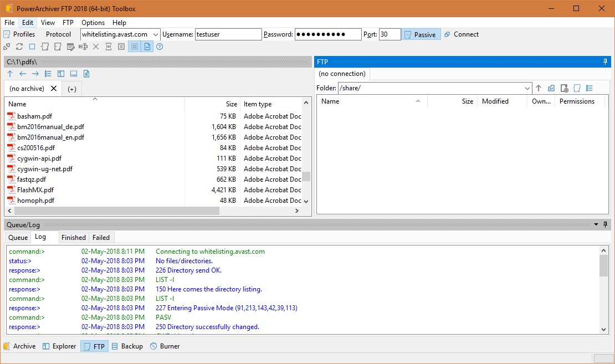
Task: Expand the remote Folder path dropdown
Action: pos(529,88)
